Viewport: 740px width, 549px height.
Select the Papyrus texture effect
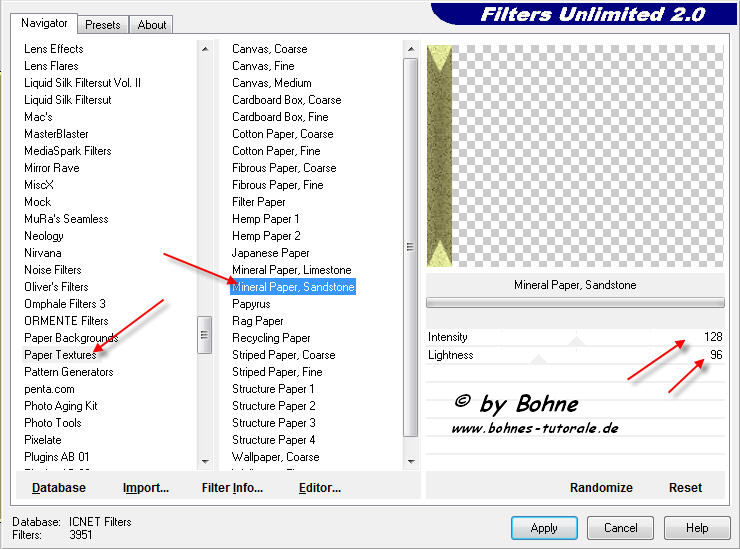(251, 304)
